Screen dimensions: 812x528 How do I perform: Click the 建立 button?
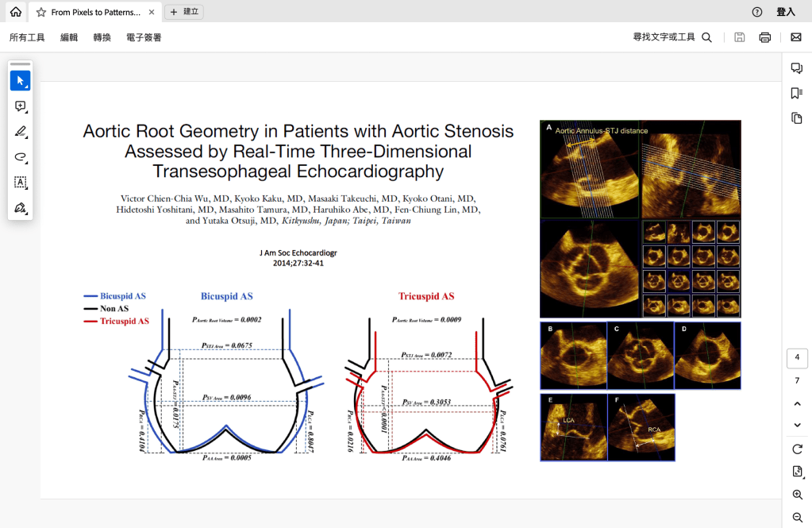tap(184, 13)
